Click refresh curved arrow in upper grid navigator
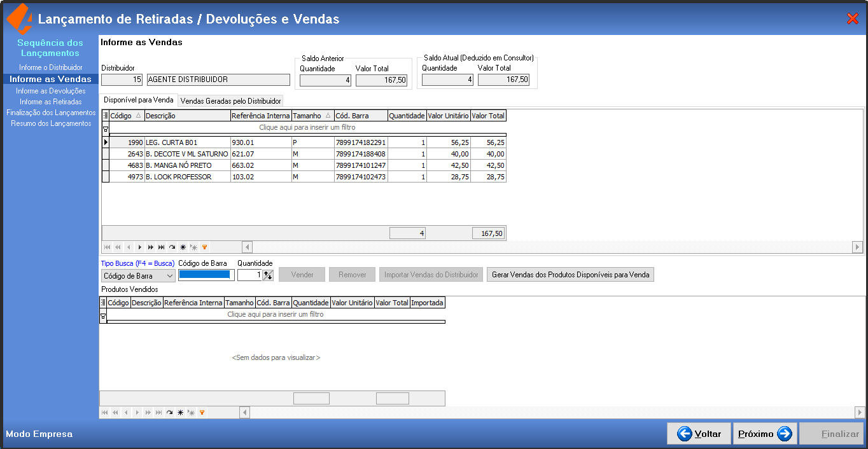Screen dimensions: 868x449 click(172, 247)
